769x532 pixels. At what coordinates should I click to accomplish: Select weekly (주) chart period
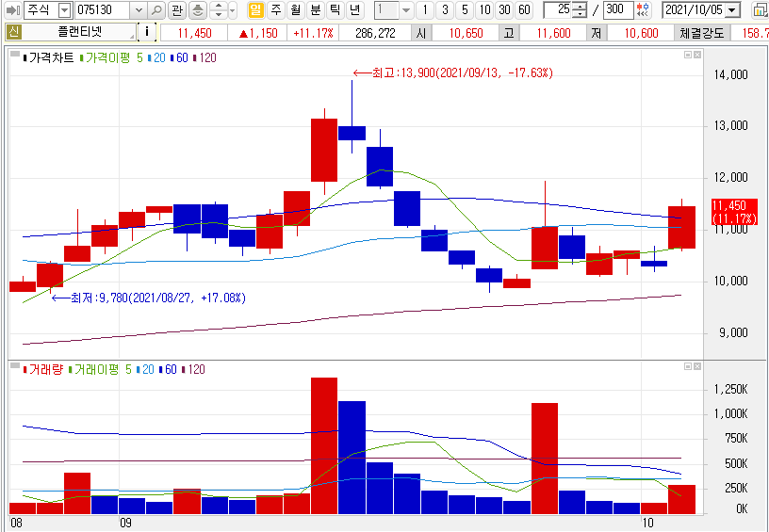pyautogui.click(x=276, y=9)
